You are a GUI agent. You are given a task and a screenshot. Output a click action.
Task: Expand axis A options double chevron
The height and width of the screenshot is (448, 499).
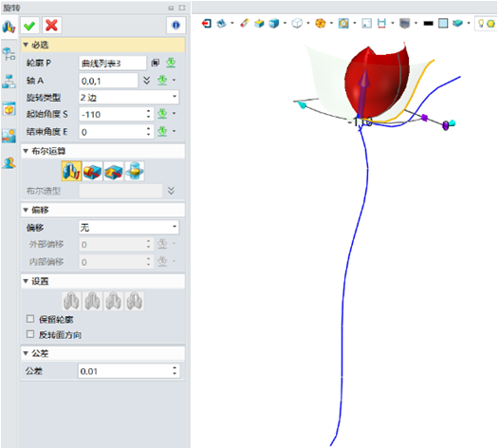pyautogui.click(x=146, y=81)
